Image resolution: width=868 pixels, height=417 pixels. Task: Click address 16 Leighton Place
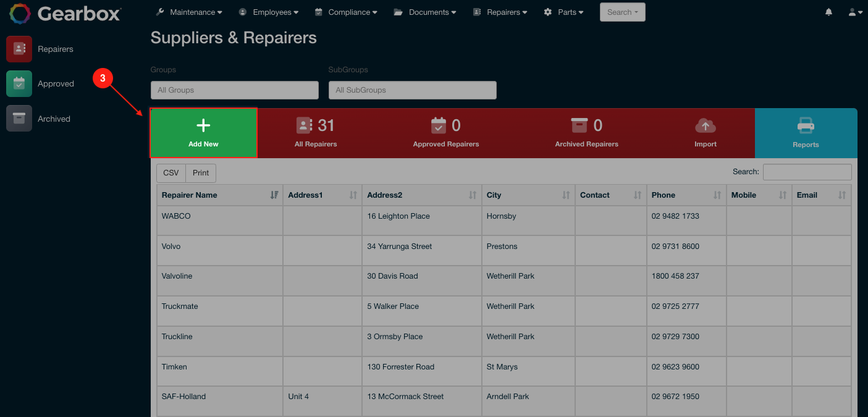[398, 216]
